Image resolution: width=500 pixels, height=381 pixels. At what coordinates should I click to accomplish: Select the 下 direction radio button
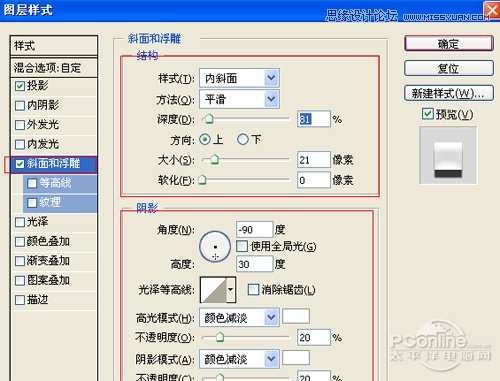[243, 139]
